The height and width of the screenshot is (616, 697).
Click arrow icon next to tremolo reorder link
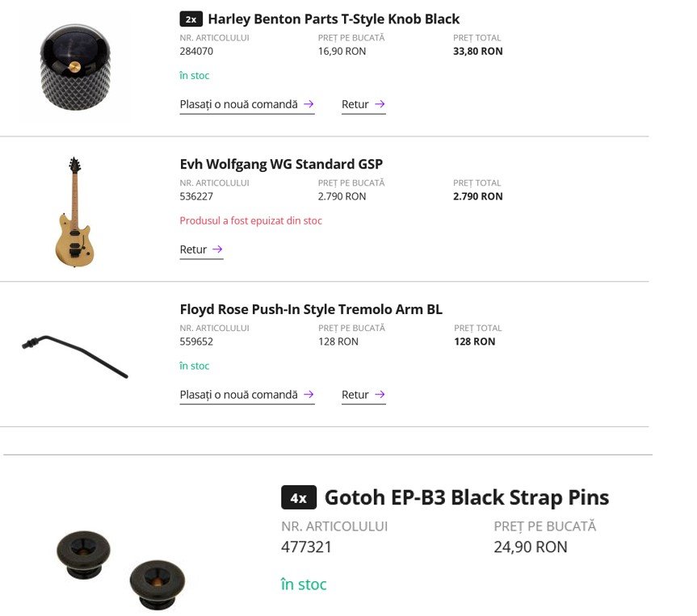click(x=309, y=395)
